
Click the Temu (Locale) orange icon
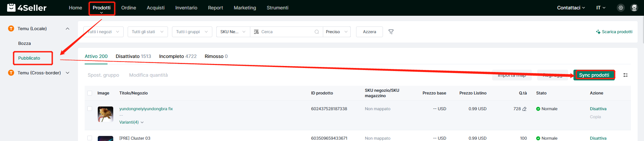[11, 28]
